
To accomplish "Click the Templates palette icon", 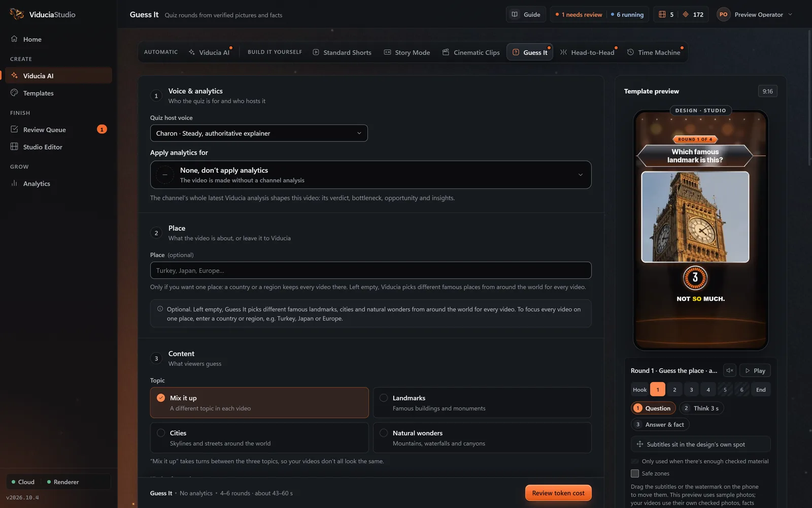I will click(x=14, y=93).
